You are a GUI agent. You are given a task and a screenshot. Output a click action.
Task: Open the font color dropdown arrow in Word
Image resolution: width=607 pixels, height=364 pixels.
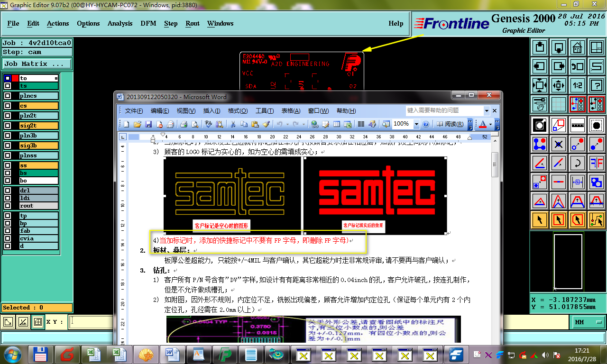(x=490, y=124)
